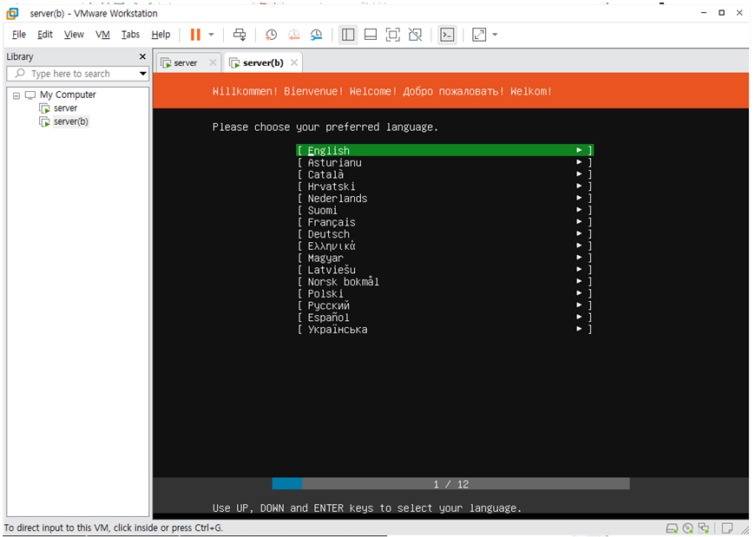Viewport: 756px width, 537px height.
Task: Choose Français from the language list
Action: point(444,222)
